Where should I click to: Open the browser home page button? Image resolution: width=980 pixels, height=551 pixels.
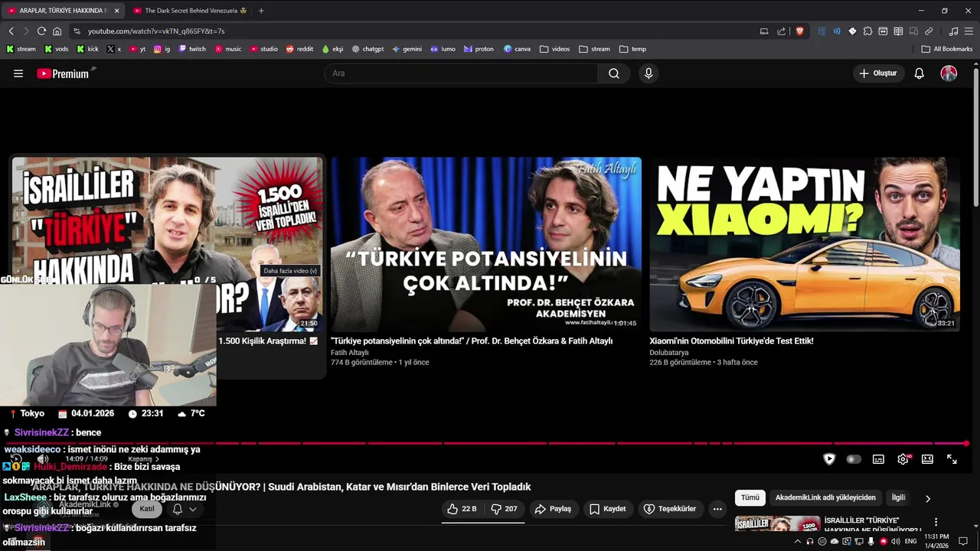tap(57, 31)
